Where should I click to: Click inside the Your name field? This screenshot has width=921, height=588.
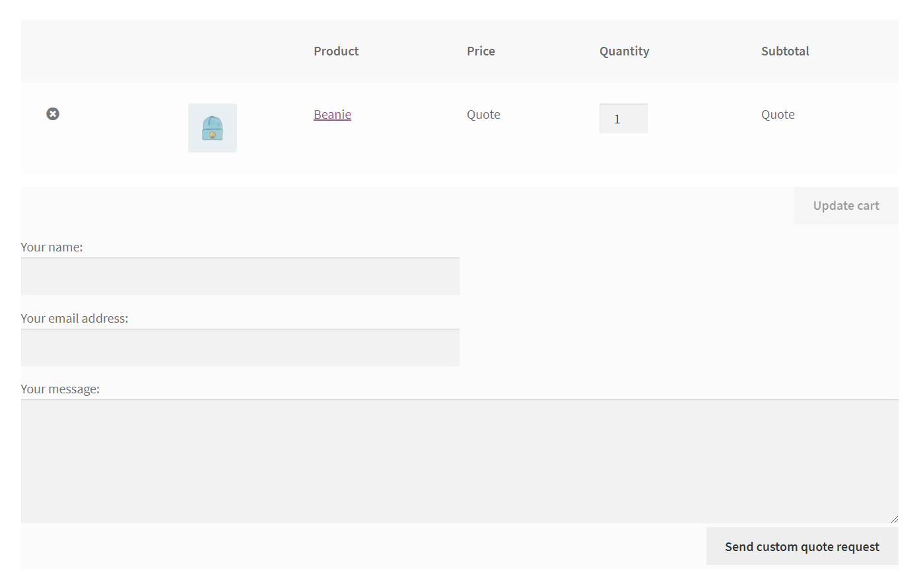click(x=240, y=276)
